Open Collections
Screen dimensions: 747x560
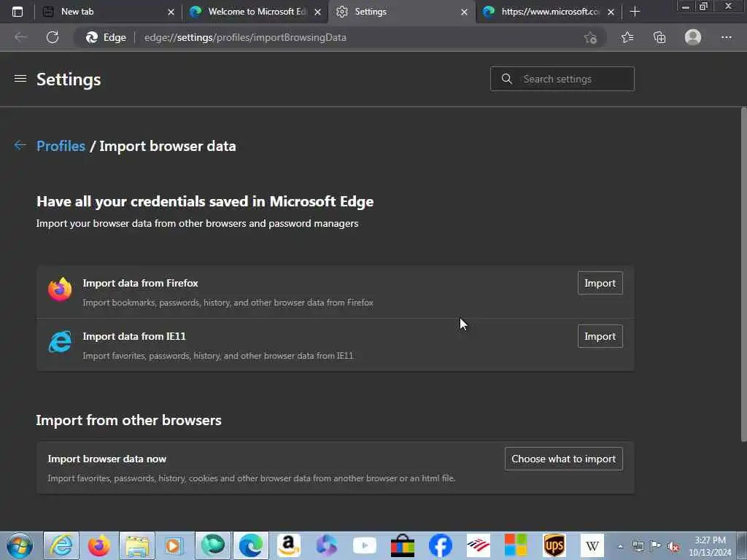(659, 37)
